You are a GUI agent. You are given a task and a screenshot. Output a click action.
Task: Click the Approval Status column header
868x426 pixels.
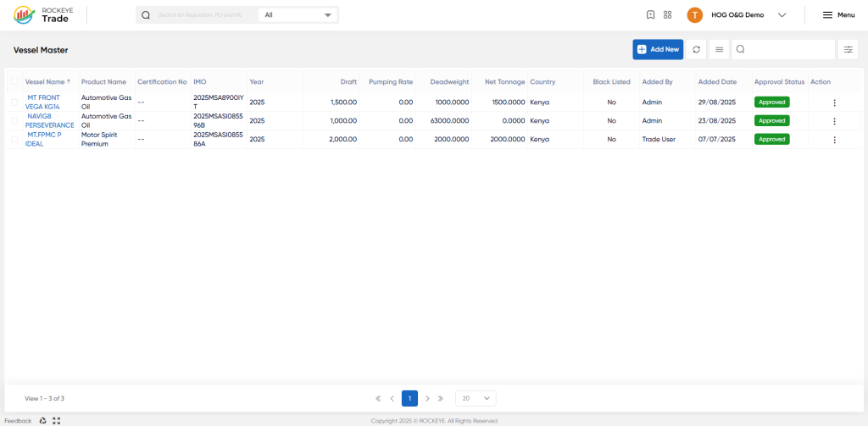(x=779, y=81)
